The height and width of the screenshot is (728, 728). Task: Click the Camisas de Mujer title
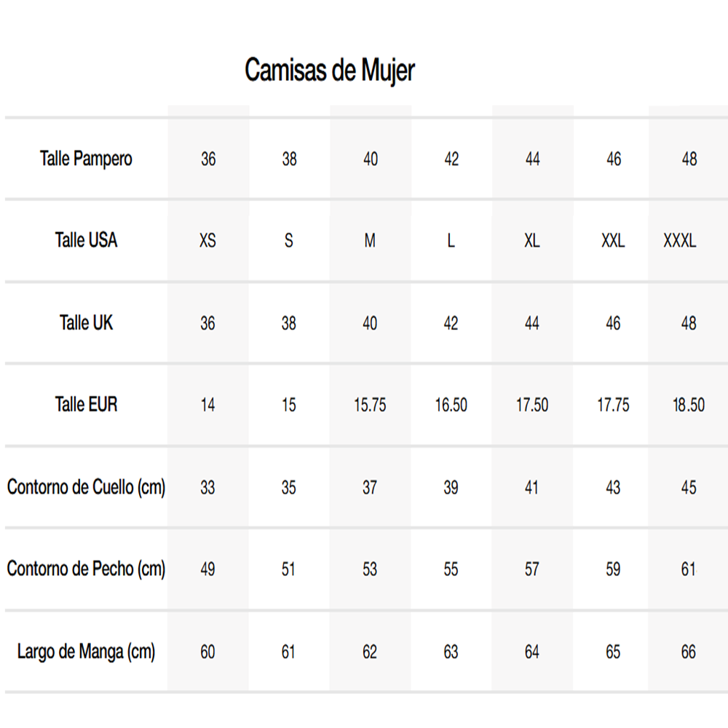coord(330,71)
